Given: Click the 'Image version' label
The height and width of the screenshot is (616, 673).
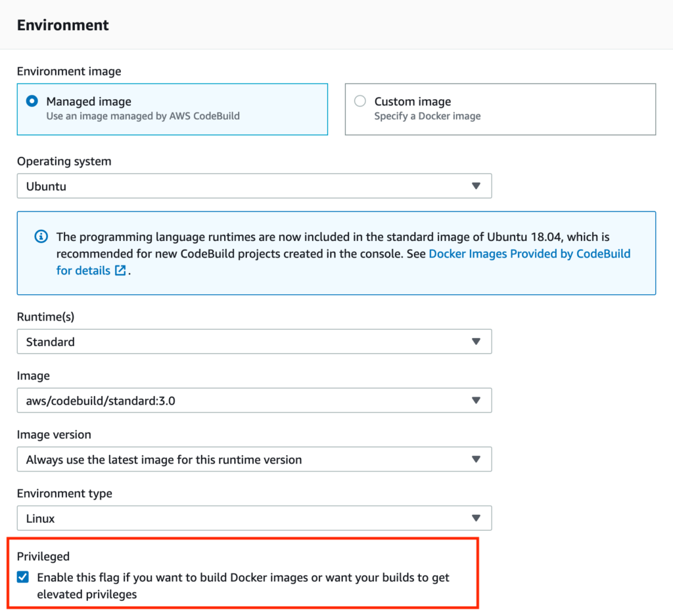Looking at the screenshot, I should 54,435.
